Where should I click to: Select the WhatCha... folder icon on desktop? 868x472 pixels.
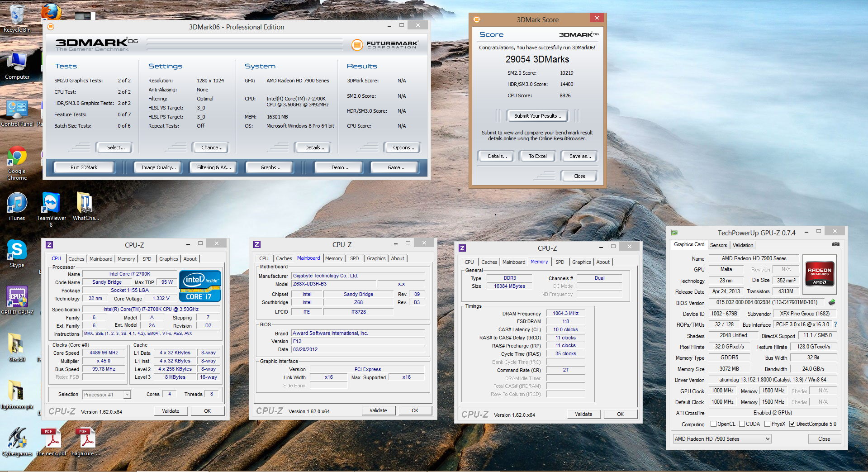point(85,206)
